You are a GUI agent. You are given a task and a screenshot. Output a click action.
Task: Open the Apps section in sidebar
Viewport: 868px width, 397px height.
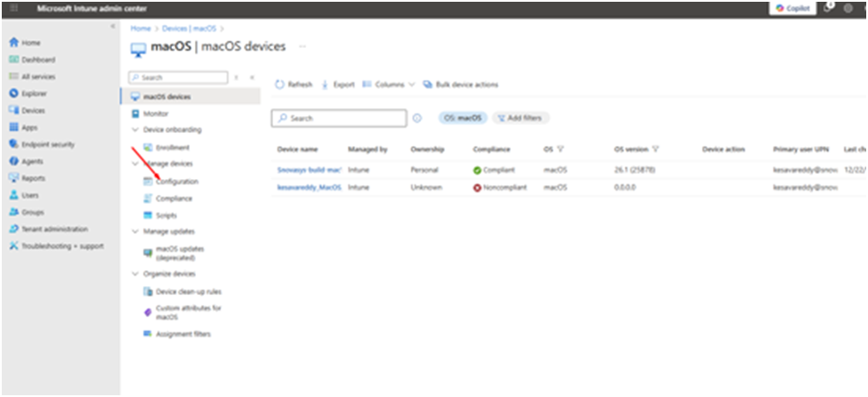[29, 128]
